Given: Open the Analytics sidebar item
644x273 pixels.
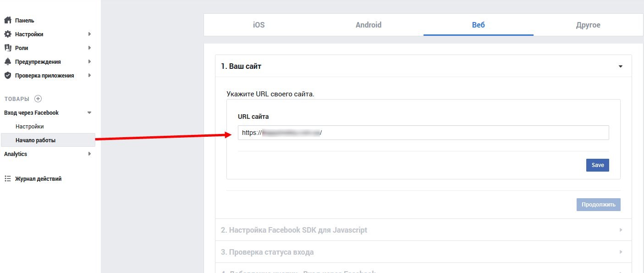Looking at the screenshot, I should [16, 154].
